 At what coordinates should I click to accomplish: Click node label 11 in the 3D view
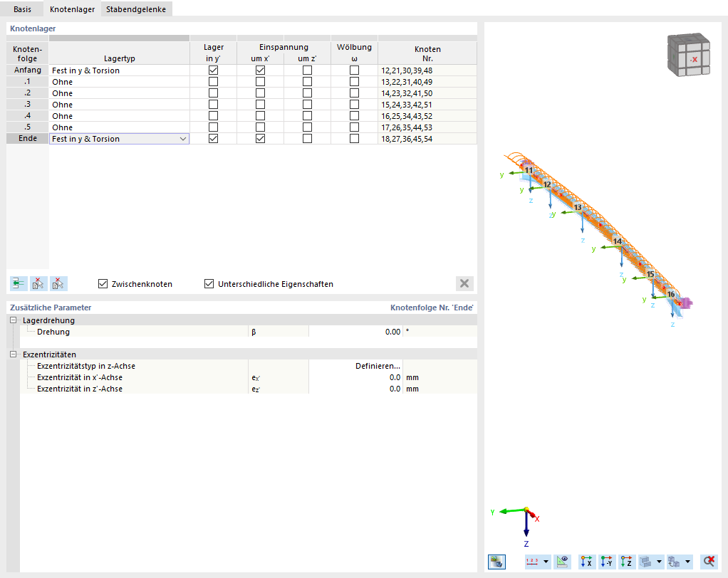pyautogui.click(x=529, y=170)
